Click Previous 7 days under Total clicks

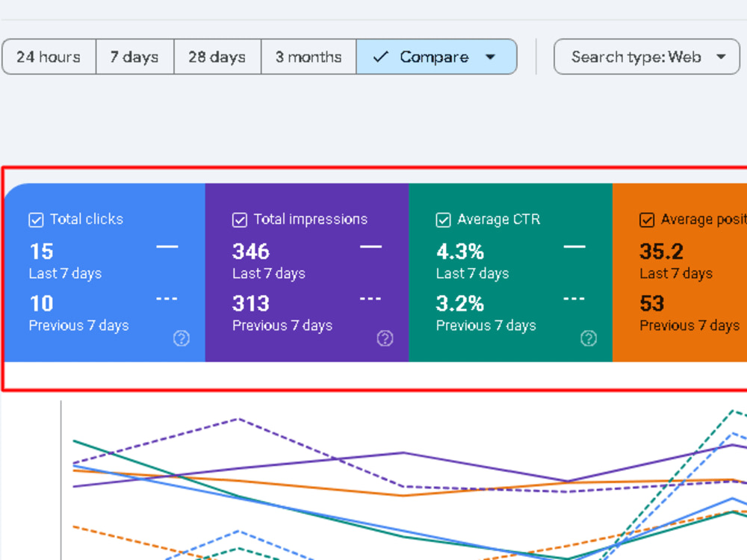(79, 326)
